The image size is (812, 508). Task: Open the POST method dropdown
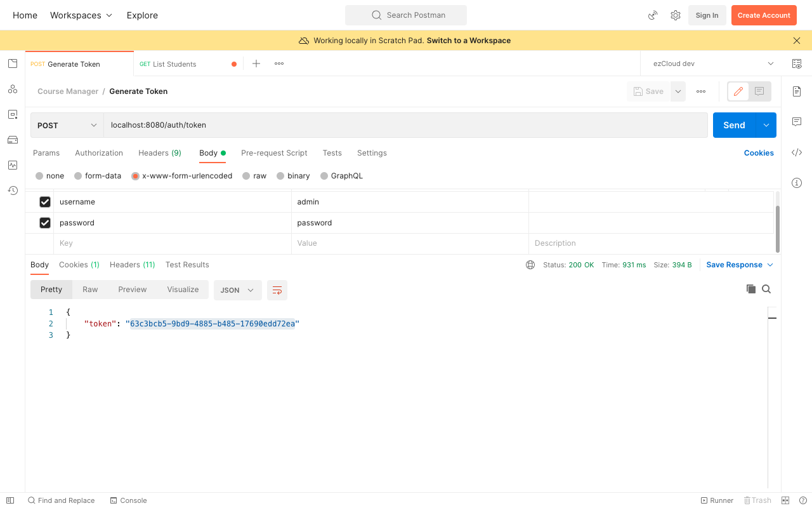(67, 125)
